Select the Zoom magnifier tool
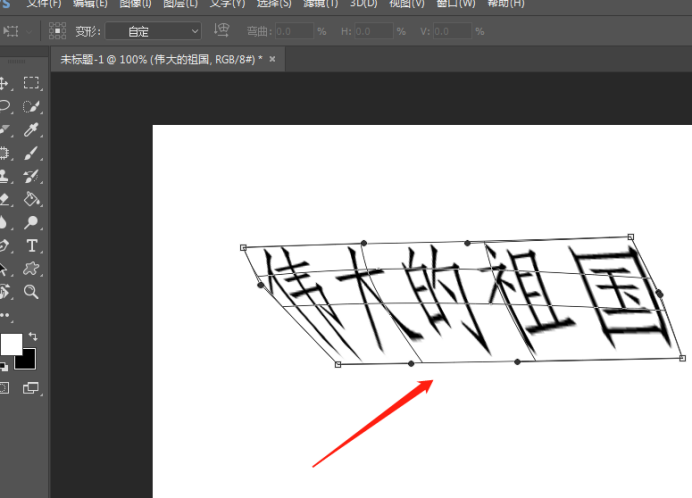Image resolution: width=692 pixels, height=498 pixels. pyautogui.click(x=31, y=291)
